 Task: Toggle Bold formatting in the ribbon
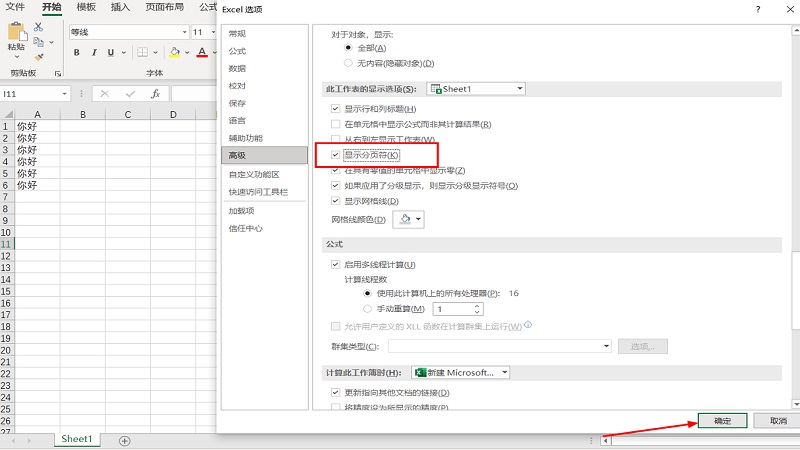coord(77,52)
